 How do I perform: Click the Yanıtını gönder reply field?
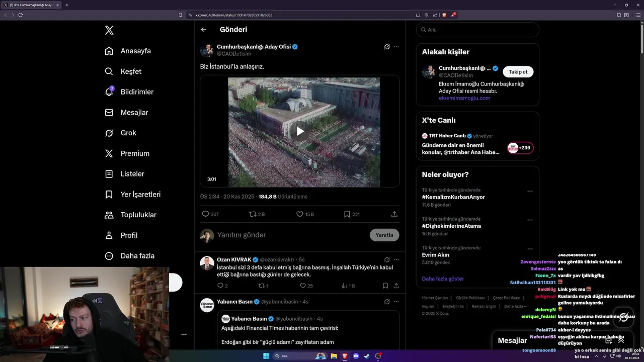coord(292,235)
